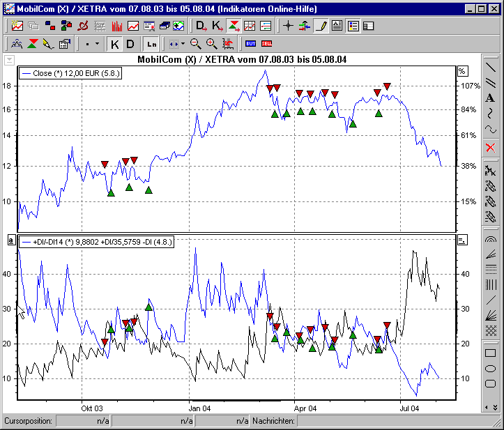Open the line style dropdown arrow
This screenshot has width=504, height=430.
(96, 44)
